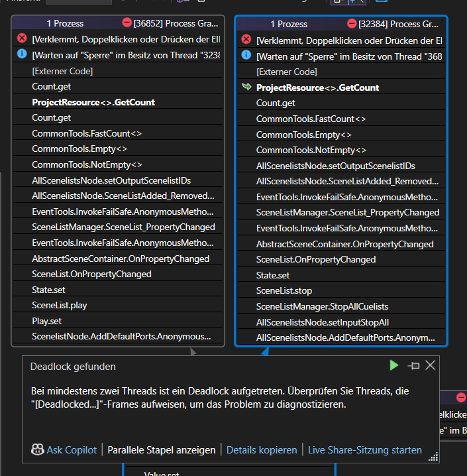
Task: Click red process icon next to [36852]
Action: click(x=127, y=23)
